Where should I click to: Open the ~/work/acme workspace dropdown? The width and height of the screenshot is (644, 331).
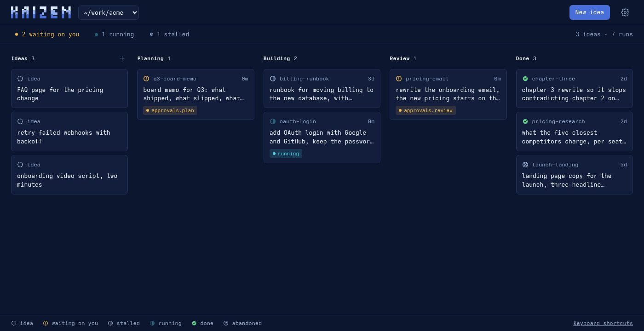(109, 12)
